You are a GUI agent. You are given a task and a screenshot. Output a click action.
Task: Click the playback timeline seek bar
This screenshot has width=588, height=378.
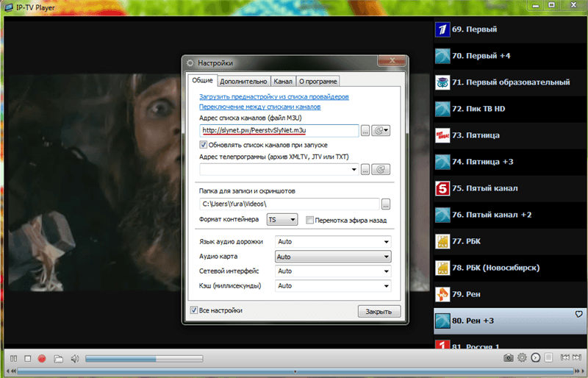click(295, 371)
